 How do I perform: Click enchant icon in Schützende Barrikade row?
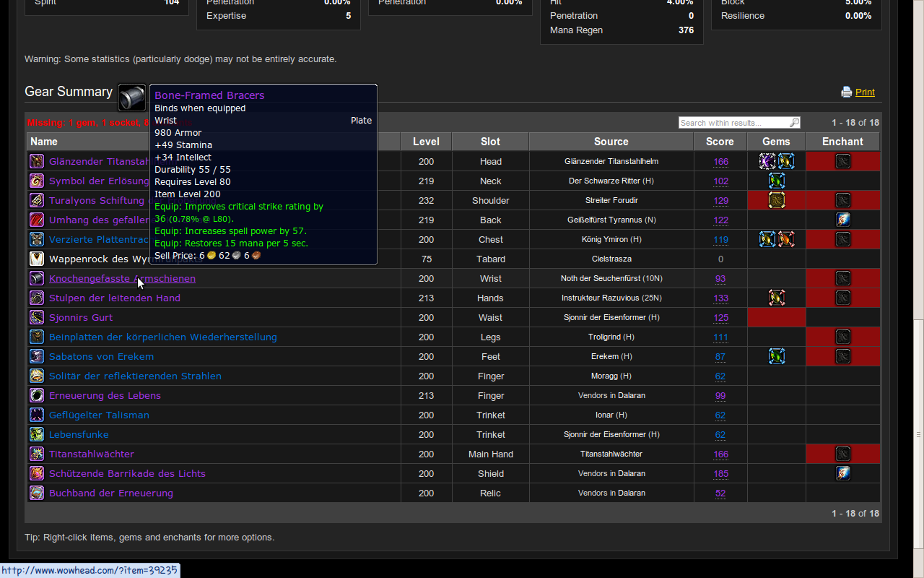click(x=842, y=473)
